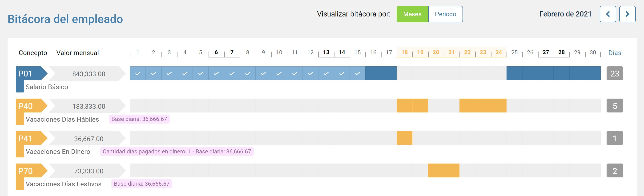Viewport: 644px width, 196px height.
Task: Select orange day 21 cell in Vacaciones Días Festivos
Action: pos(452,171)
